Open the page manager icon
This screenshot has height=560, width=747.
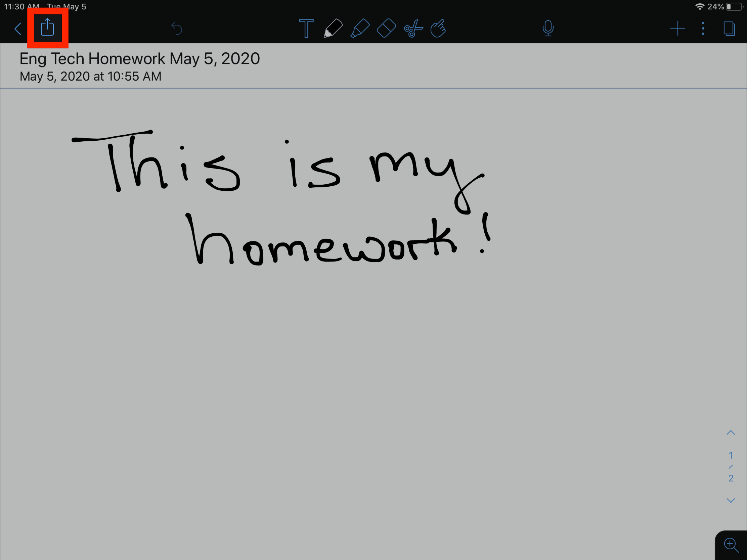729,28
